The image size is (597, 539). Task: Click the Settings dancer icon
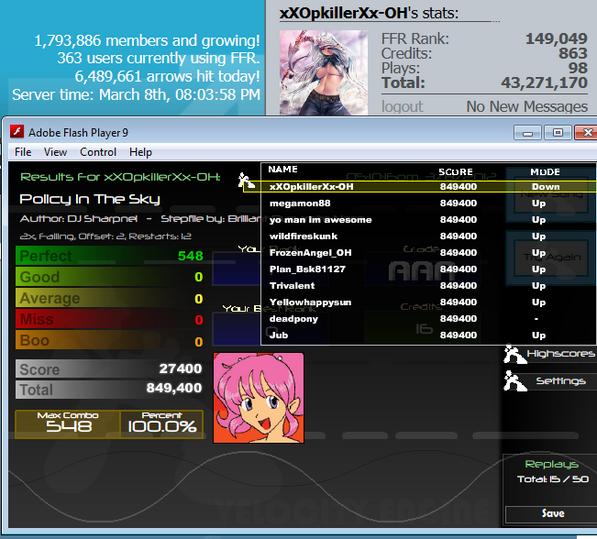pos(515,381)
